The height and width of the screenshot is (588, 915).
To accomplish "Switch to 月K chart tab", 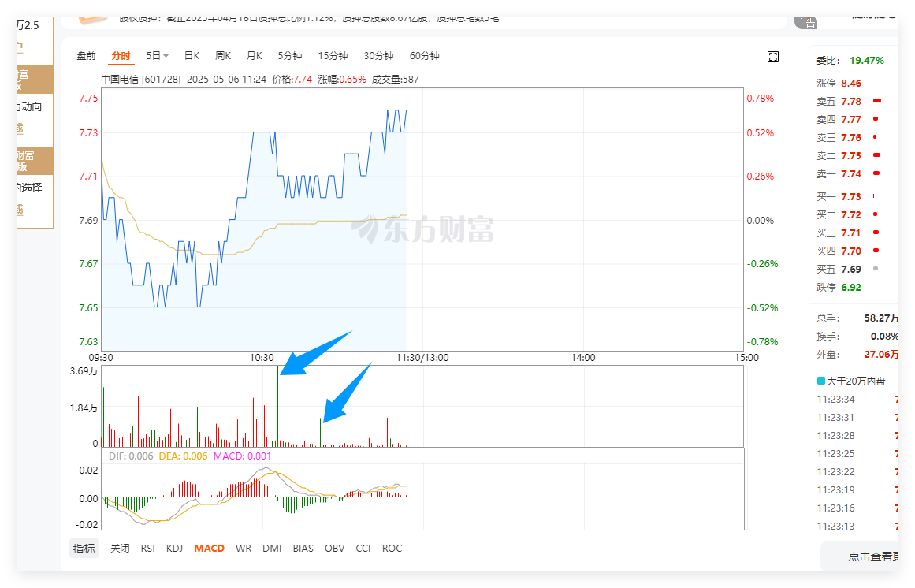I will pos(255,56).
